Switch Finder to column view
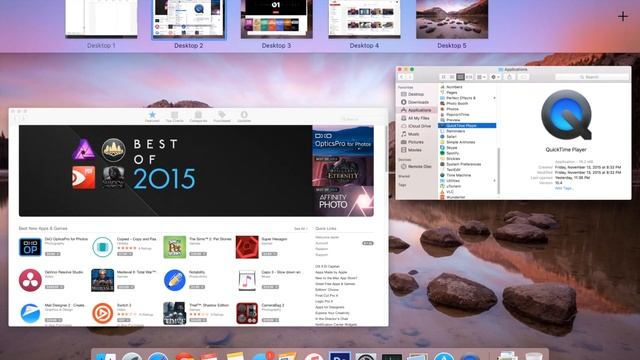This screenshot has width=640, height=360. tap(460, 77)
